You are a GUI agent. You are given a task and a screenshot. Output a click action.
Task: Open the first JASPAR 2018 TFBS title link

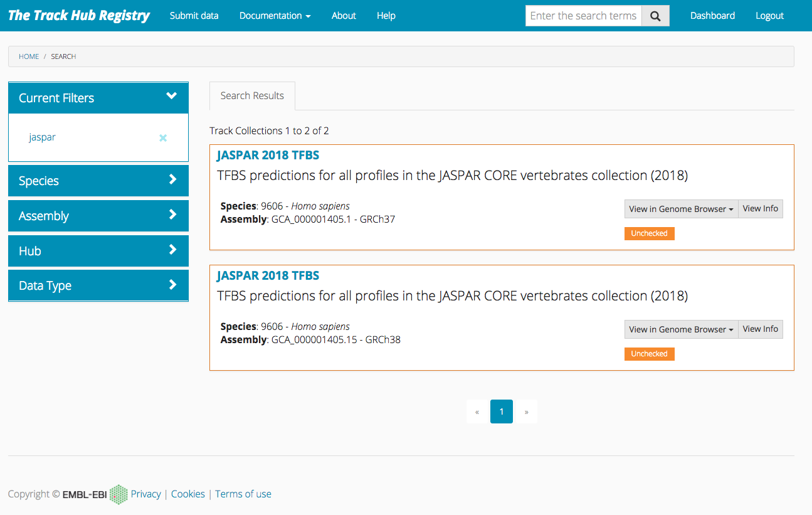268,155
